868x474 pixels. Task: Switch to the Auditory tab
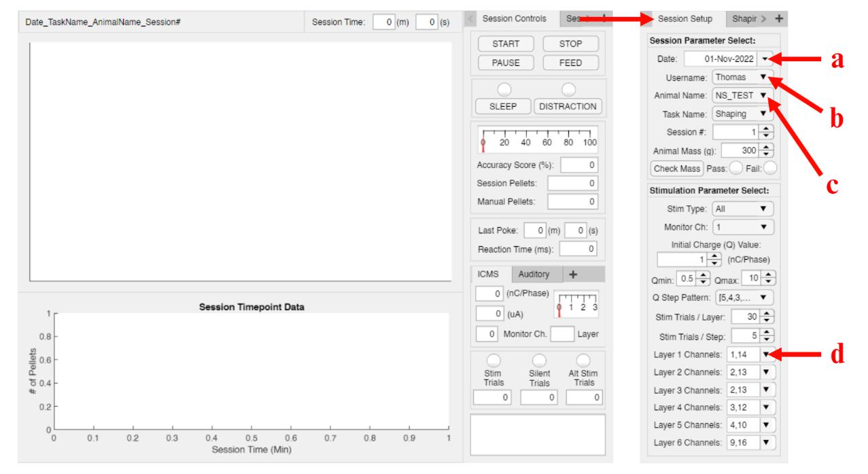[x=538, y=274]
